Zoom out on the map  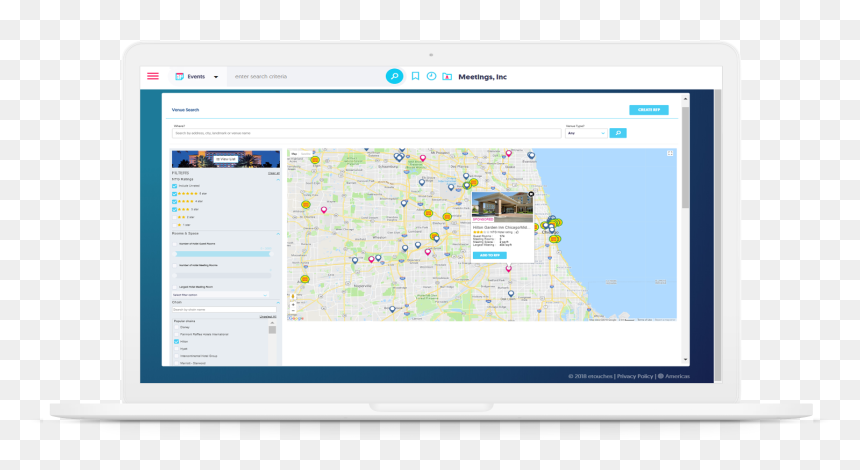point(293,311)
